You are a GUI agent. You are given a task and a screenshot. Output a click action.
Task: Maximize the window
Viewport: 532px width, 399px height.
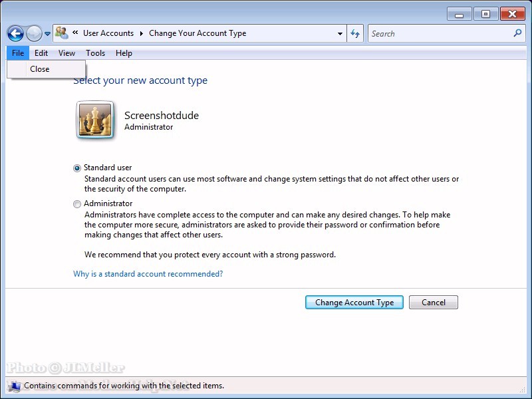(485, 14)
